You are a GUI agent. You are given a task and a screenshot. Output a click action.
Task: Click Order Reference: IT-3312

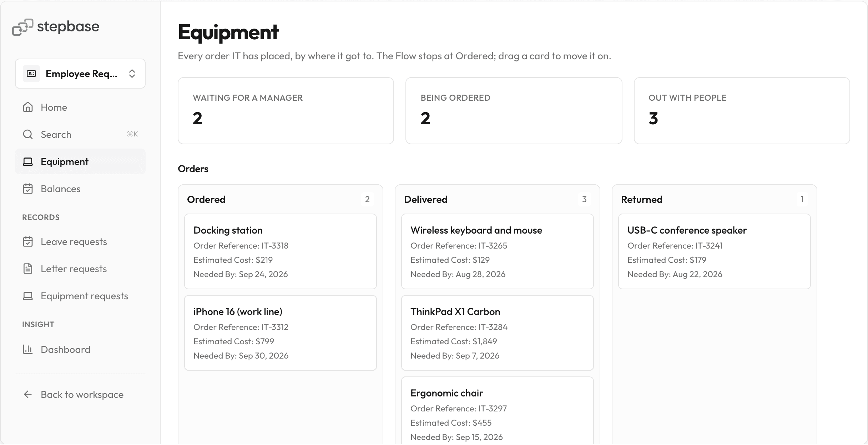[x=241, y=327]
